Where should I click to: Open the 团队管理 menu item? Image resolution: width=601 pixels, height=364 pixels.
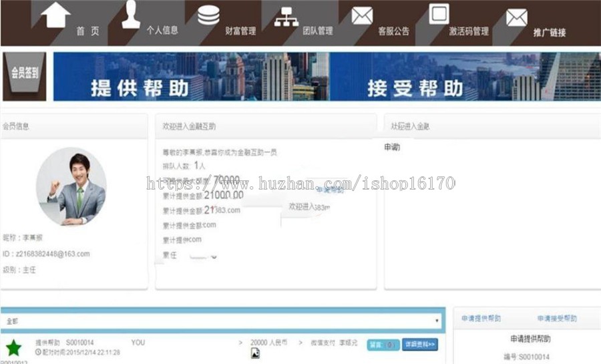point(318,31)
